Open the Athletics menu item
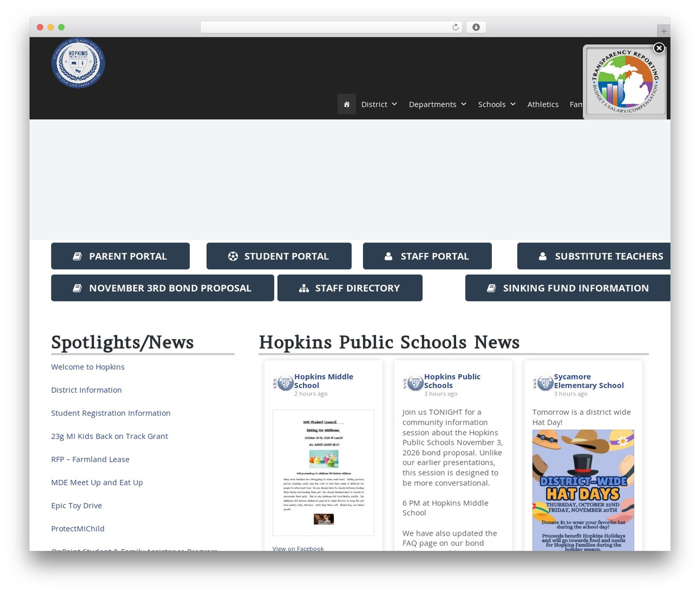The image size is (700, 593). coord(543,104)
